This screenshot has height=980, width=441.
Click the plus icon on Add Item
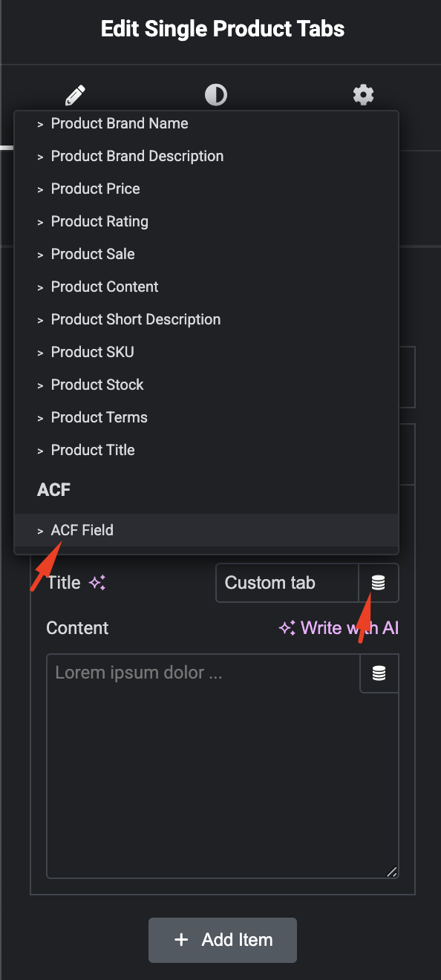point(181,940)
